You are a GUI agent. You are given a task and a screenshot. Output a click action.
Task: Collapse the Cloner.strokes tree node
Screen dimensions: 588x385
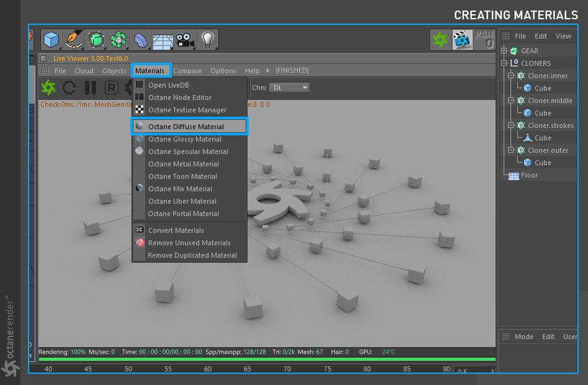click(510, 125)
